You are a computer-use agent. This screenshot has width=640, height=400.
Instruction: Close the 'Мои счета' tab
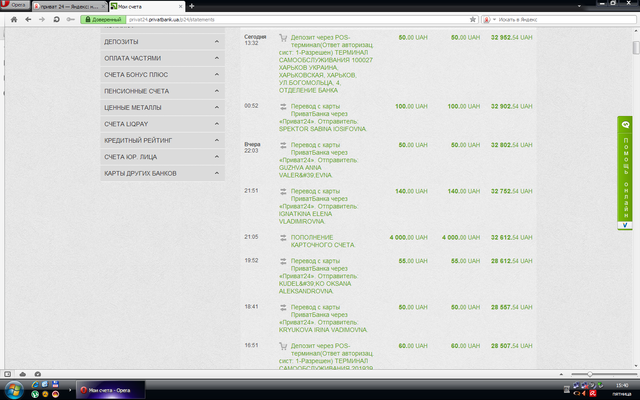click(180, 7)
